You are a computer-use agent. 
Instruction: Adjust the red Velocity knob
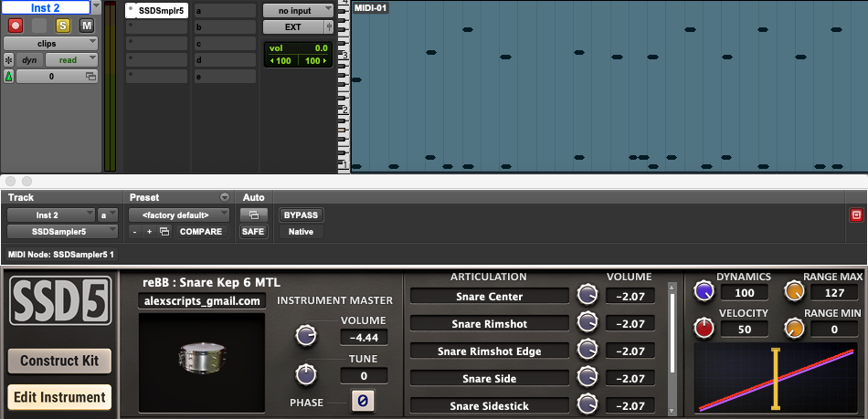tap(704, 328)
